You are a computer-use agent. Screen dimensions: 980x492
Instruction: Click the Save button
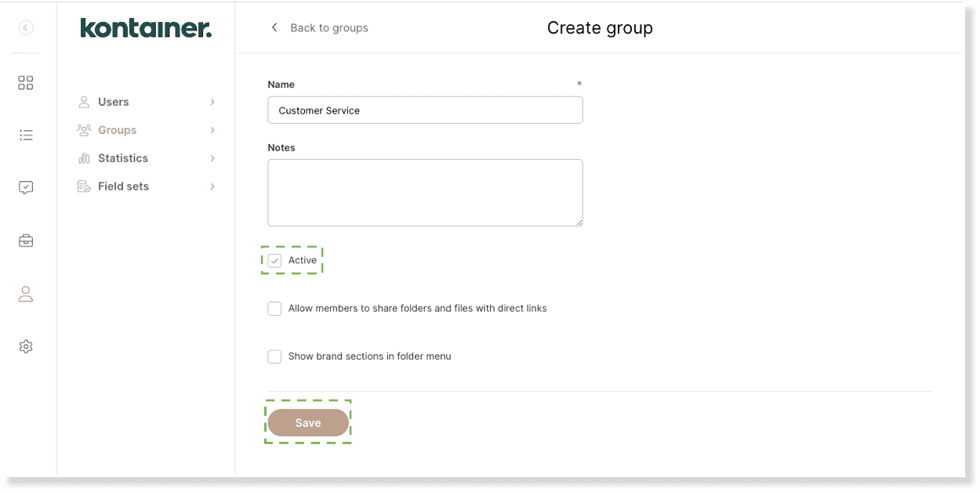pos(308,422)
